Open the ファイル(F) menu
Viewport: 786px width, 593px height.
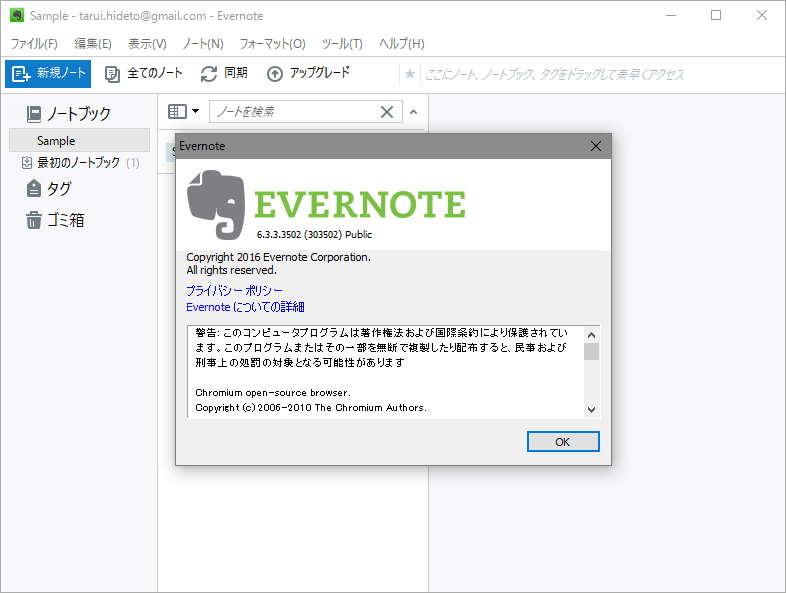pos(34,44)
